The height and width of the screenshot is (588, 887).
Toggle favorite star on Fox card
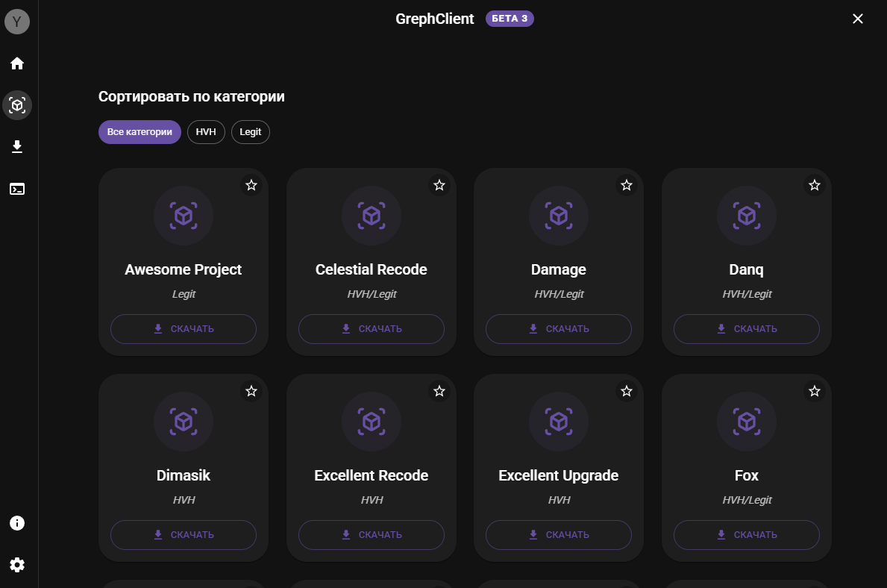815,391
